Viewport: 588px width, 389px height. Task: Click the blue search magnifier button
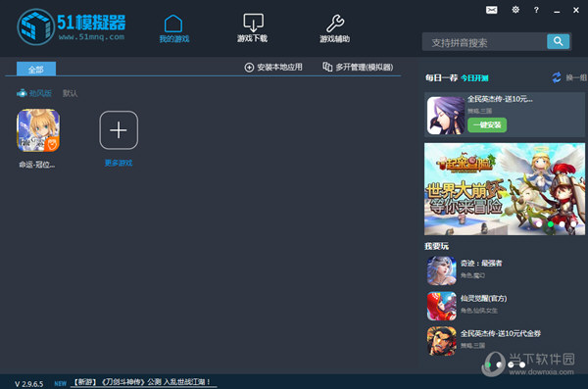558,41
